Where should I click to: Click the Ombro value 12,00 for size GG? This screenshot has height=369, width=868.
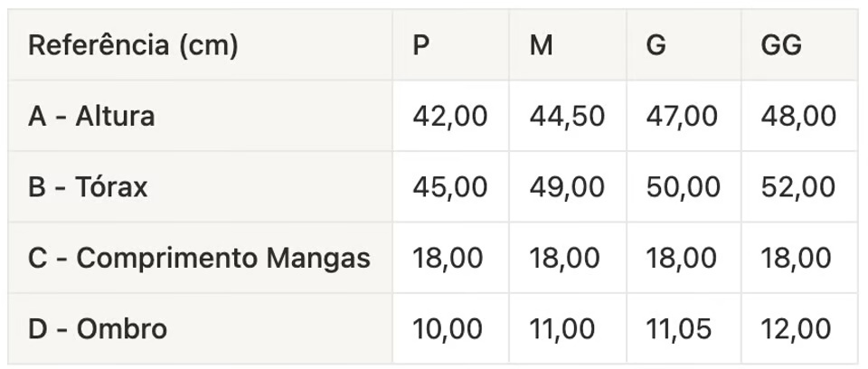click(x=797, y=328)
